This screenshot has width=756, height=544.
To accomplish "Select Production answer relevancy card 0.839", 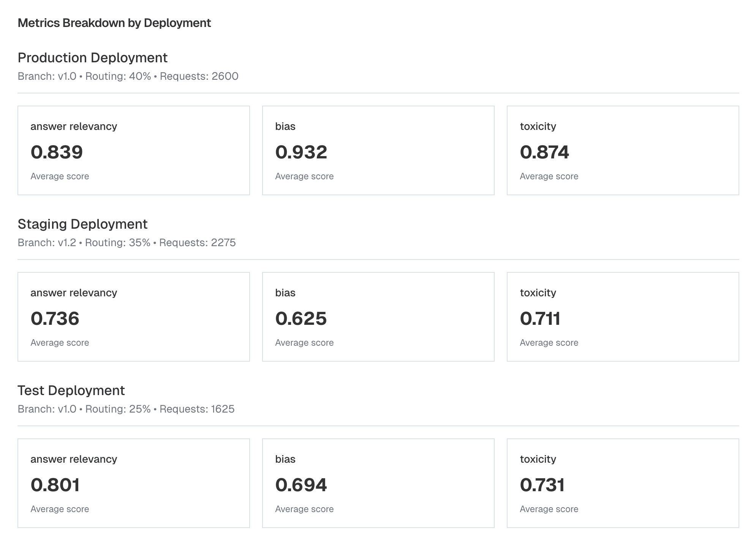I will click(x=133, y=150).
